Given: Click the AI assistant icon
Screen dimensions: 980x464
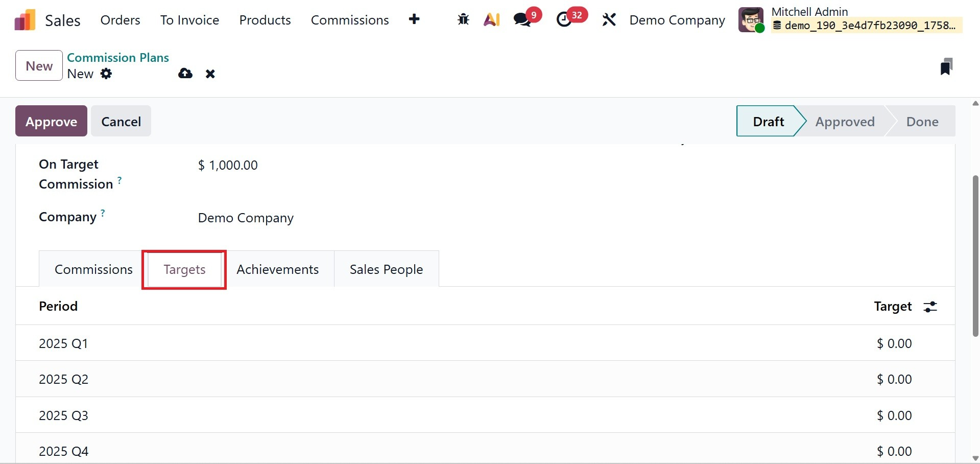Looking at the screenshot, I should (491, 20).
